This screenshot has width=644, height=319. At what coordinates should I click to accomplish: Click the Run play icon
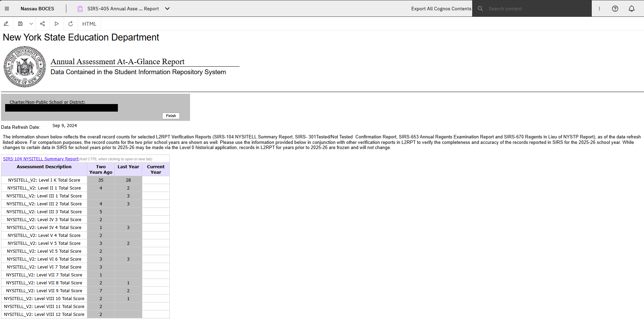click(x=57, y=24)
